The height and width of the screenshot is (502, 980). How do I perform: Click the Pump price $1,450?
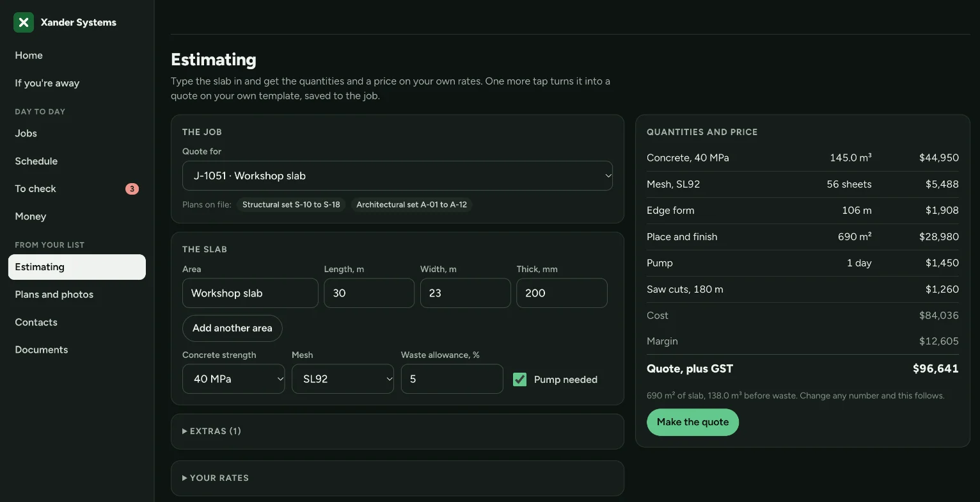tap(942, 263)
